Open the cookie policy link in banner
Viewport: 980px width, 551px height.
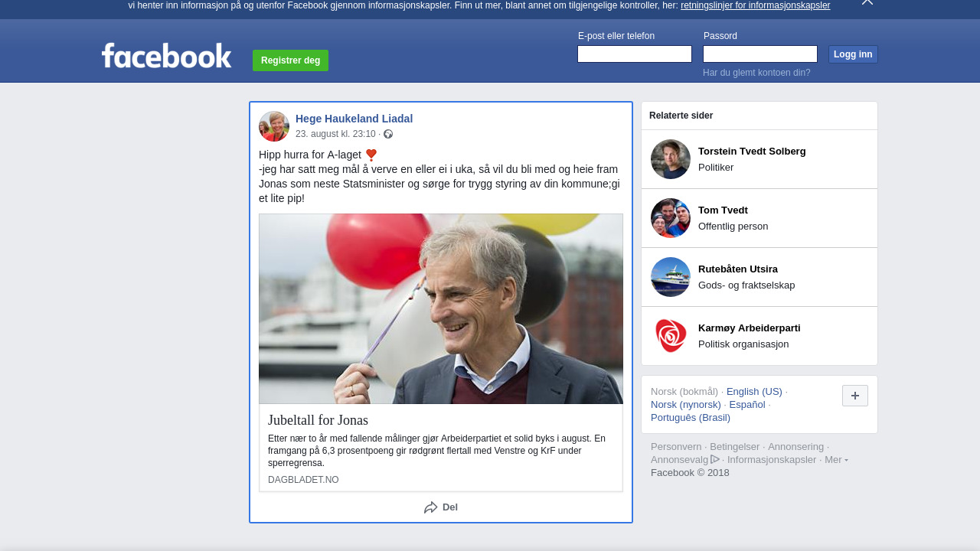coord(755,5)
